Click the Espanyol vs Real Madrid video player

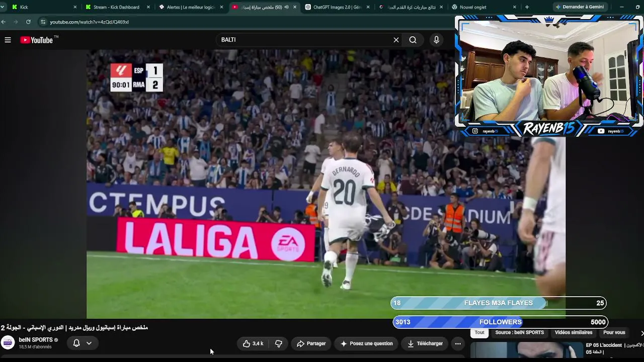click(326, 184)
